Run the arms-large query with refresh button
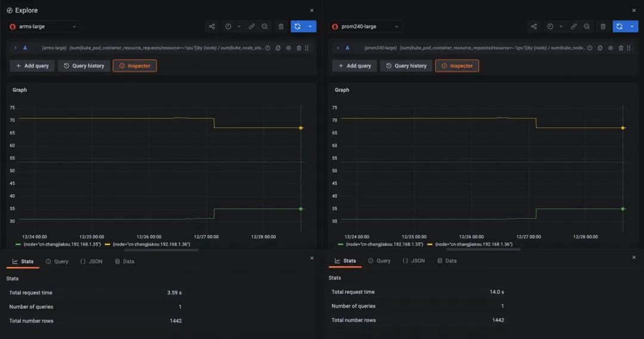Viewport: 644px width, 339px height. (298, 27)
